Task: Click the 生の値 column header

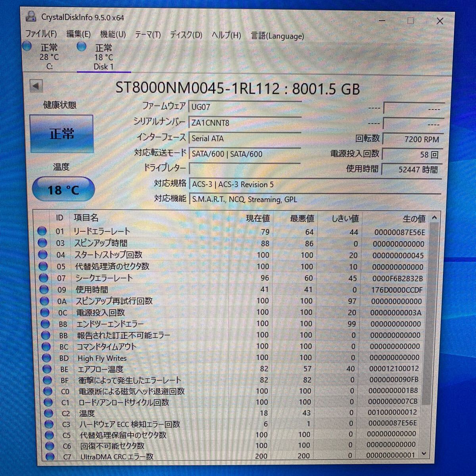Action: pyautogui.click(x=414, y=219)
